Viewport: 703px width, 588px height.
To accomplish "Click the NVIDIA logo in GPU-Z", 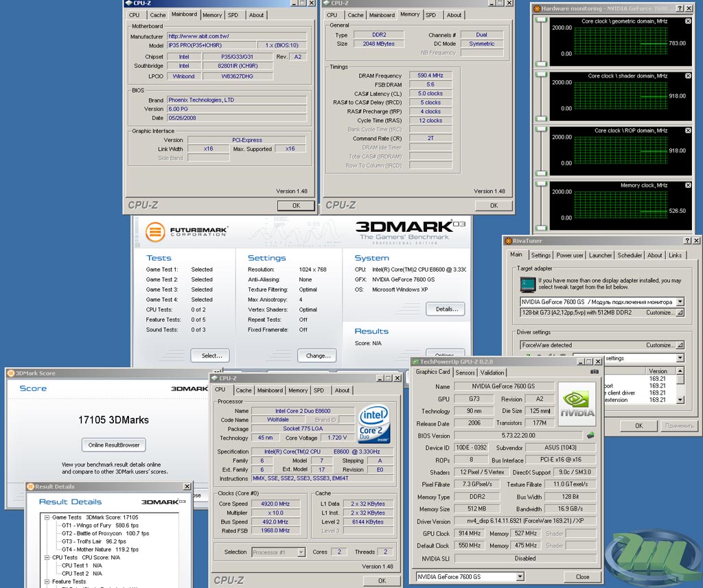I will (x=579, y=404).
